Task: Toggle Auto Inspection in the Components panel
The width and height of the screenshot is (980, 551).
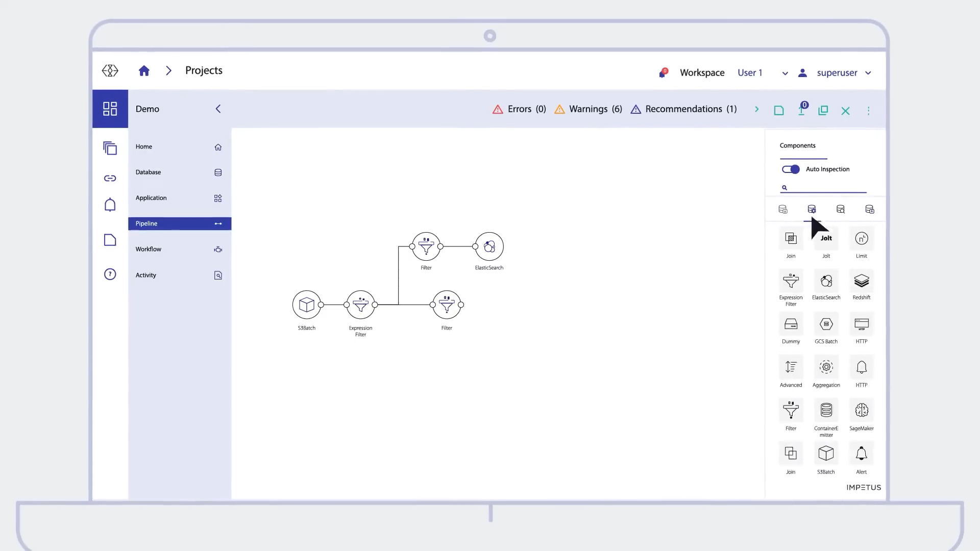Action: 791,169
